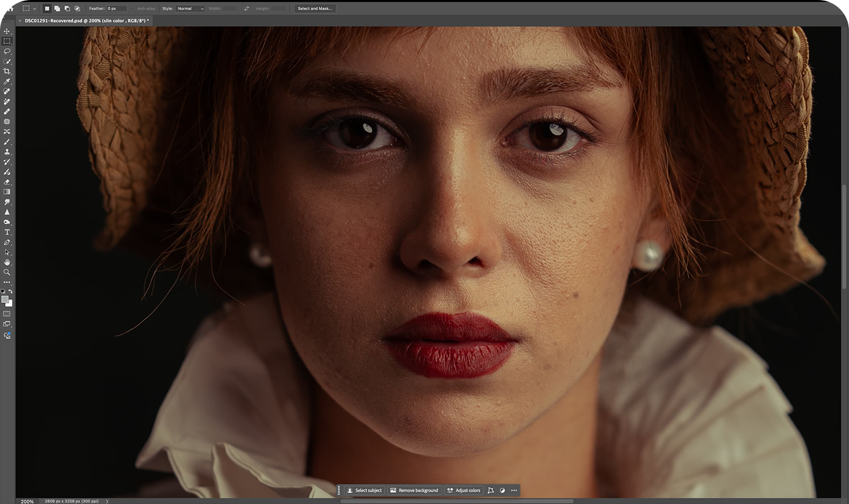Image resolution: width=849 pixels, height=504 pixels.
Task: Activate the Hand tool
Action: coord(7,262)
